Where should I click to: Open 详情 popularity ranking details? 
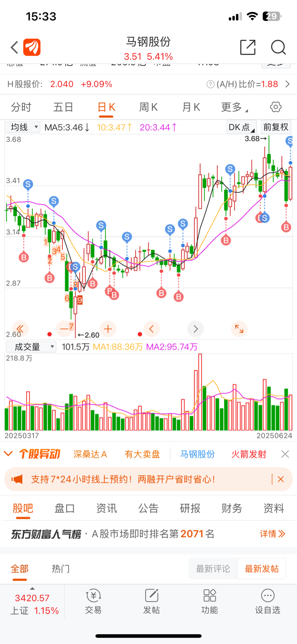coord(273,534)
